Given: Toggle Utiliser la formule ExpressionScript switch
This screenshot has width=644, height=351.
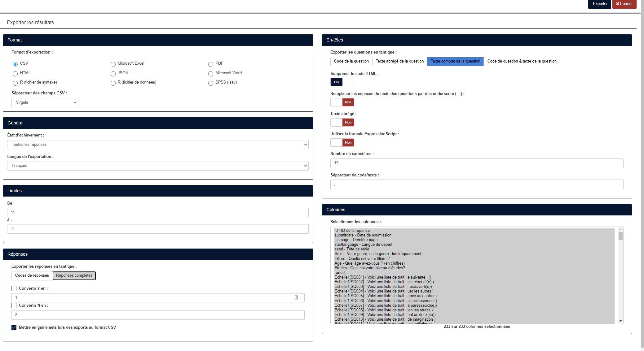Looking at the screenshot, I should (x=342, y=142).
